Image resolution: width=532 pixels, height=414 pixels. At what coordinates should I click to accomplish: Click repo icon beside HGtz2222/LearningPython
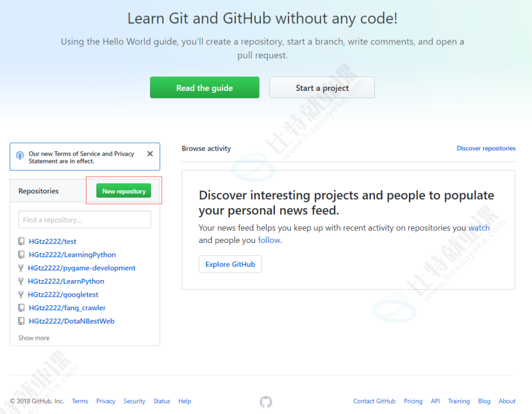[x=21, y=254]
